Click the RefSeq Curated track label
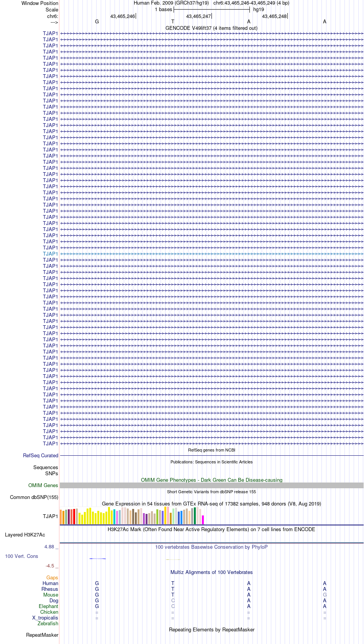Viewport: 364px width, 644px height. click(41, 455)
